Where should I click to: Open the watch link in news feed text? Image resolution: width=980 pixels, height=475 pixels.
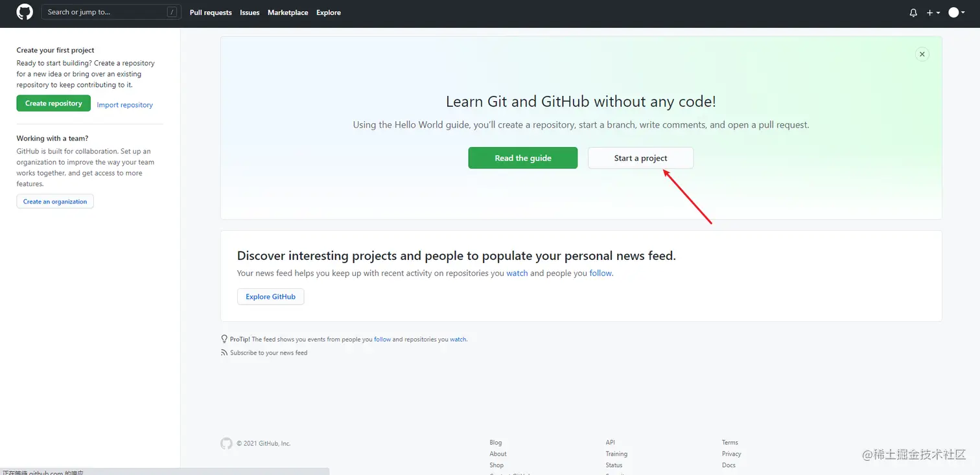pos(517,273)
